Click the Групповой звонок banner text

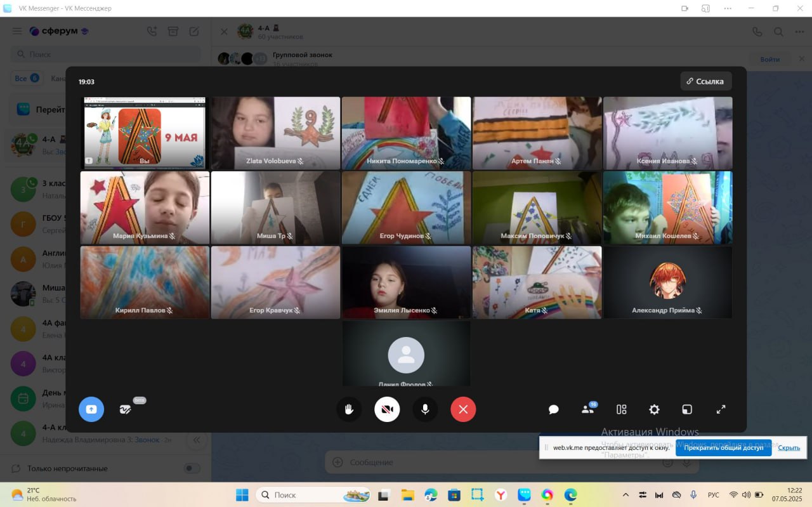click(302, 55)
